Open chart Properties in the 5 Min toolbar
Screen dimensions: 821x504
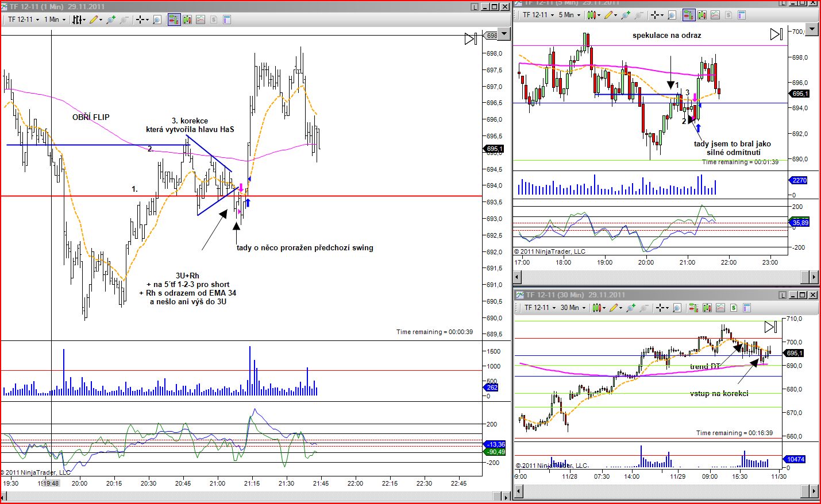tap(741, 15)
